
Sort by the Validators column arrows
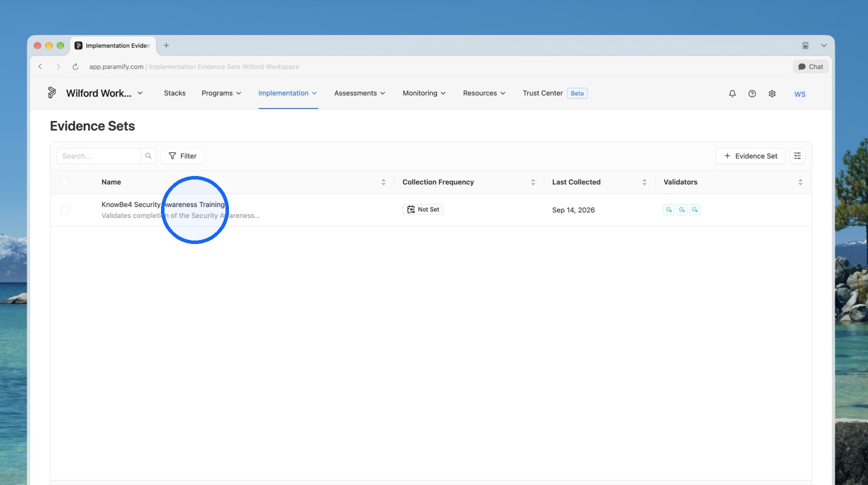[800, 182]
